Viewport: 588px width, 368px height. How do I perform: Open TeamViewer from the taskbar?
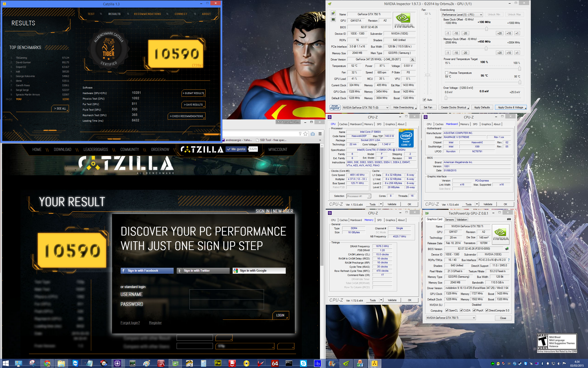pos(75,363)
